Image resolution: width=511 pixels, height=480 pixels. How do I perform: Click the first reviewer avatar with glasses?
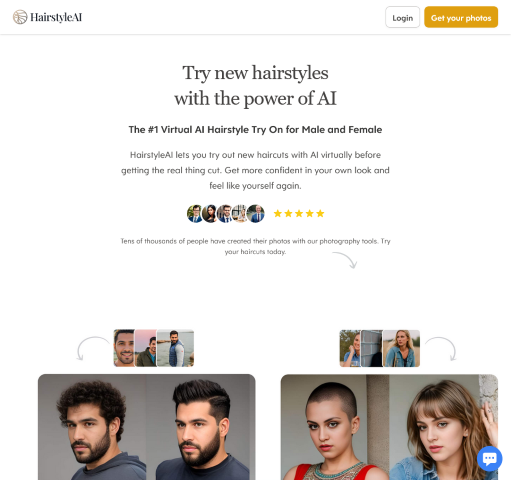[x=195, y=214]
